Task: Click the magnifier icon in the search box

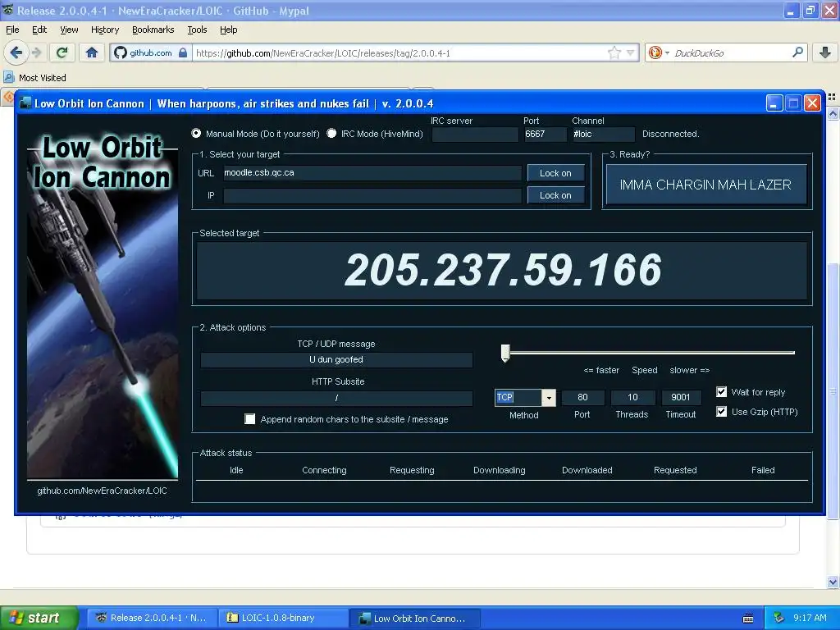Action: coord(797,52)
